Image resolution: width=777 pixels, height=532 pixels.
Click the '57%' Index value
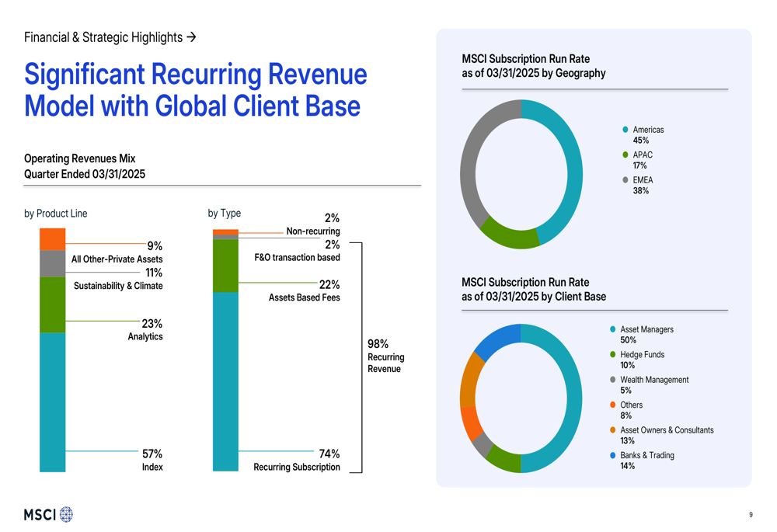coord(152,454)
